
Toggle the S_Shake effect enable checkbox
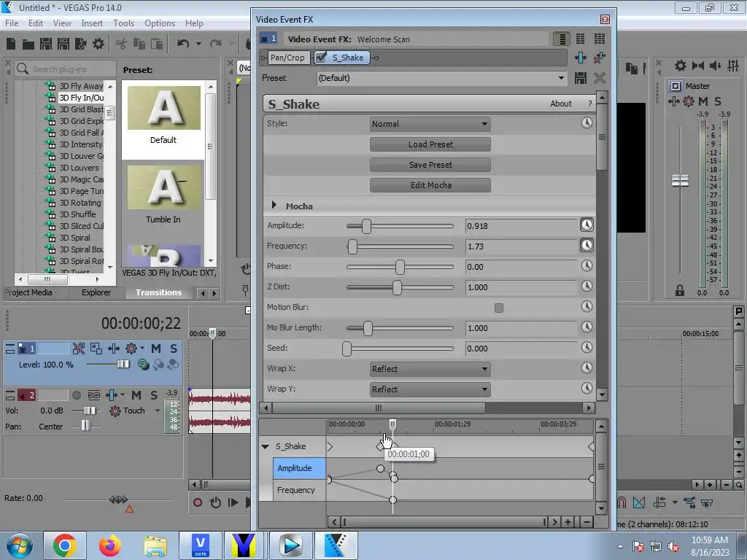click(x=322, y=58)
